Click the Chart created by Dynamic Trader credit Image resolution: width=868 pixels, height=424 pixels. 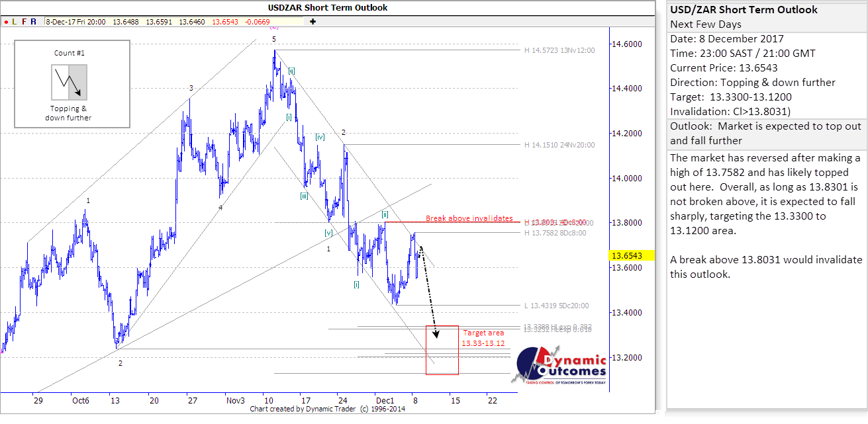tap(327, 409)
